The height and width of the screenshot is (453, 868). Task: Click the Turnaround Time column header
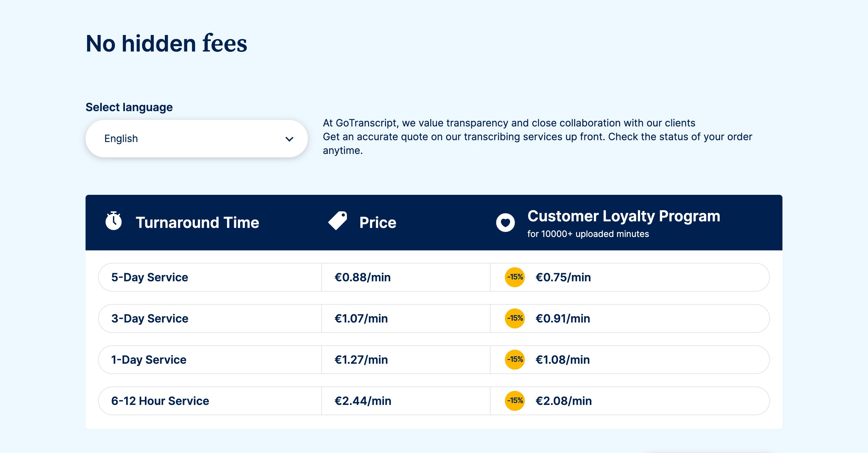click(x=197, y=223)
